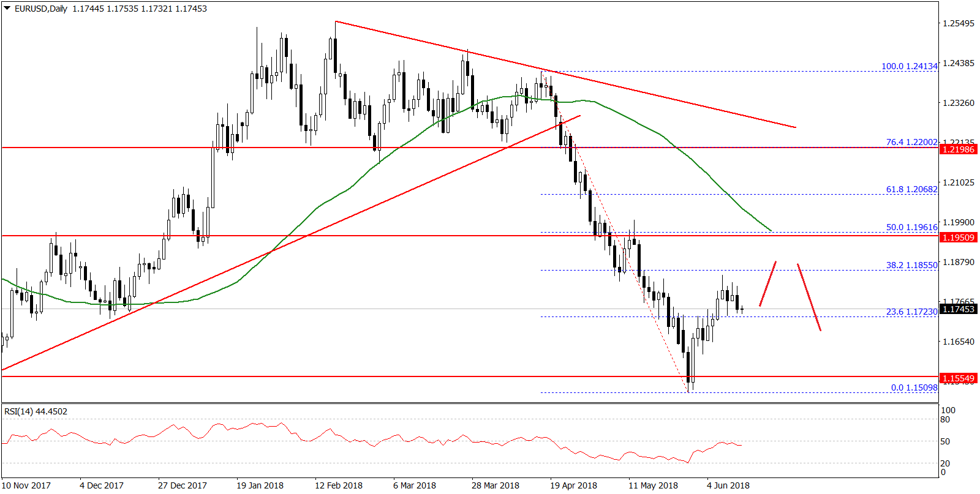Select the 100.0 Fibonacci level label

(x=909, y=66)
